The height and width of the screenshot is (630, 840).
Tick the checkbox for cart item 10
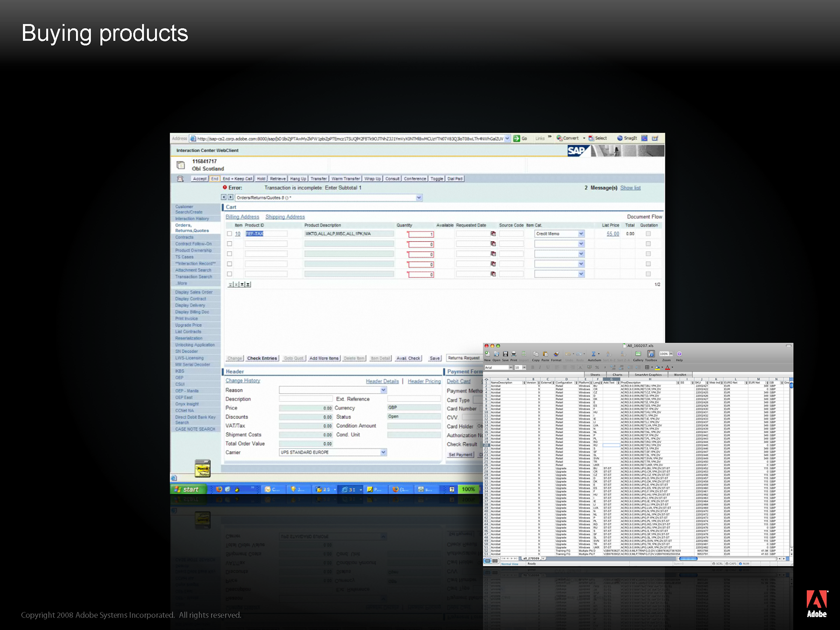pos(229,234)
